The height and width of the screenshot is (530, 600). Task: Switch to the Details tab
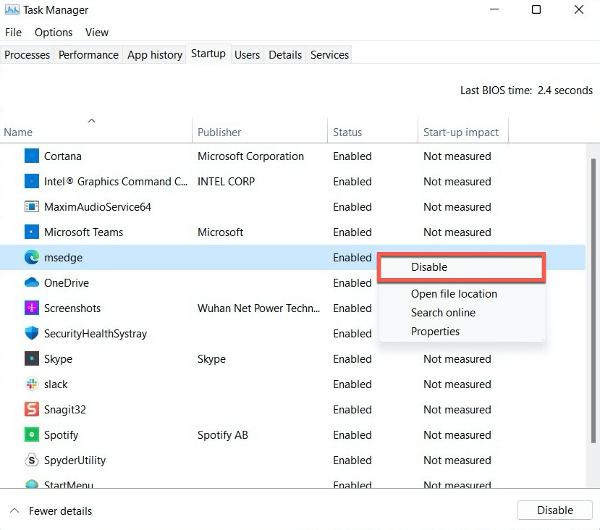click(x=285, y=55)
